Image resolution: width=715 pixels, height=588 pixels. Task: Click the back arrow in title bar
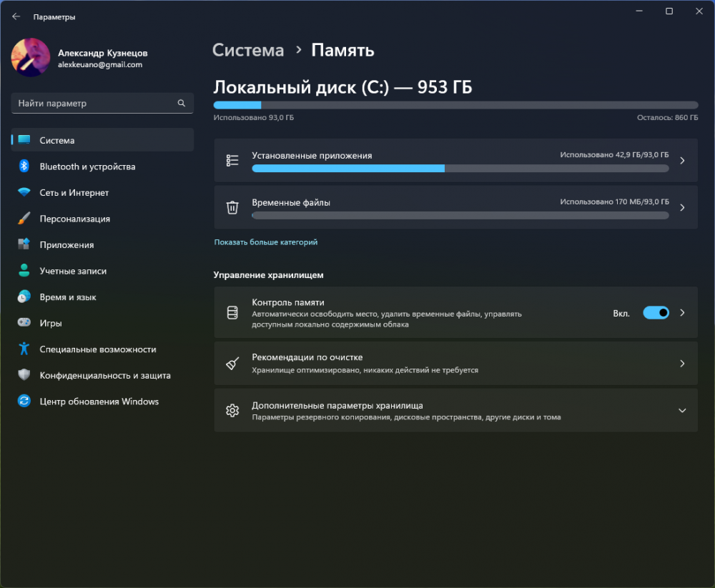(16, 16)
